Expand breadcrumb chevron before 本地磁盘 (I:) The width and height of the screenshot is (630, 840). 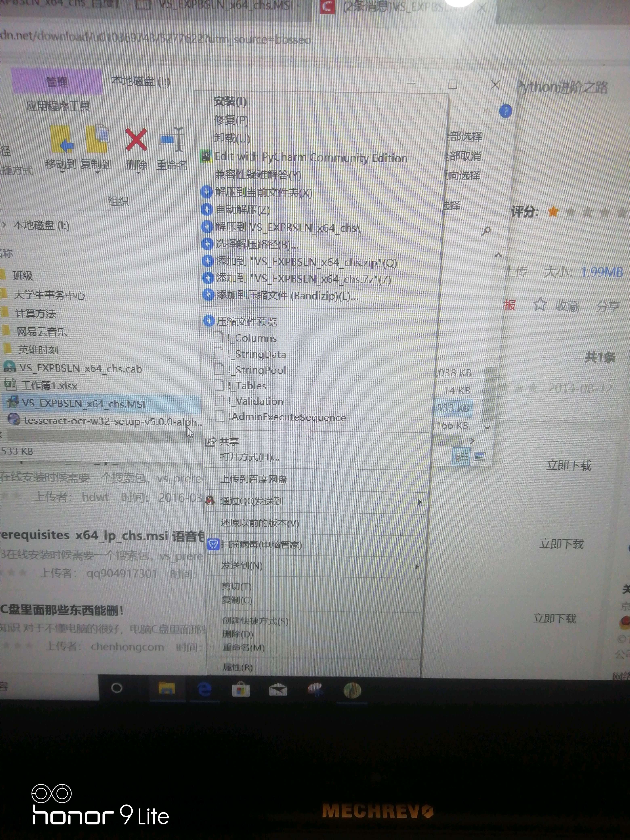coord(4,224)
